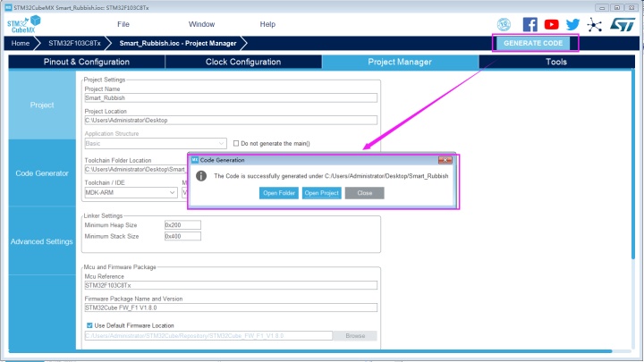Open the Code Generator side section
Image resolution: width=644 pixels, height=362 pixels.
[x=42, y=173]
